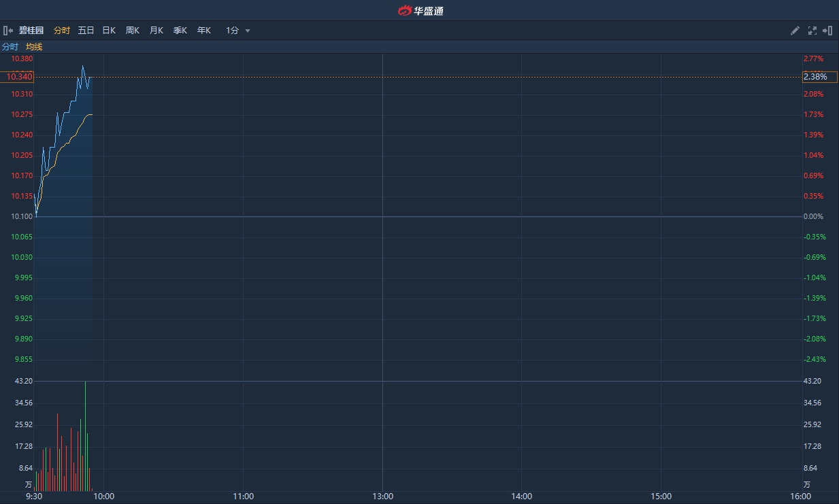Toggle the blue 分时 price line legend
Screen dimensions: 839x504
tap(10, 47)
